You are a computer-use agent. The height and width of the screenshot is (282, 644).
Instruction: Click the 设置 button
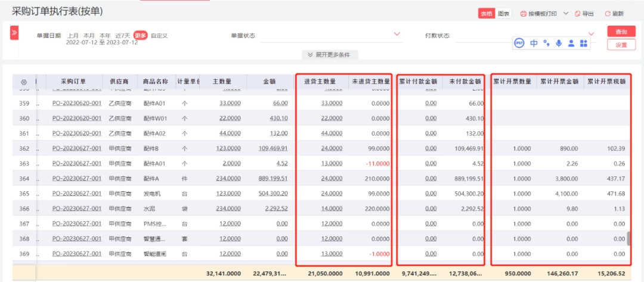(x=621, y=45)
